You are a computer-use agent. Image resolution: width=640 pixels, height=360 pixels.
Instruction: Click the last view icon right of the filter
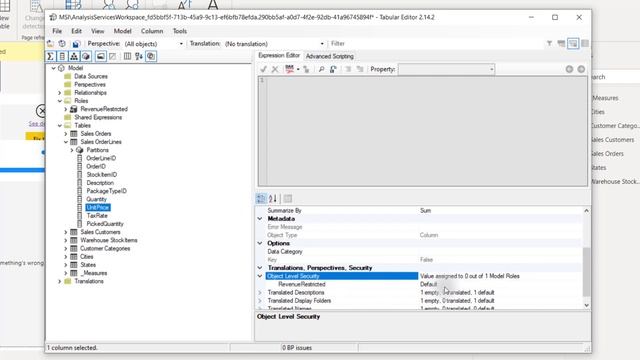[x=585, y=43]
